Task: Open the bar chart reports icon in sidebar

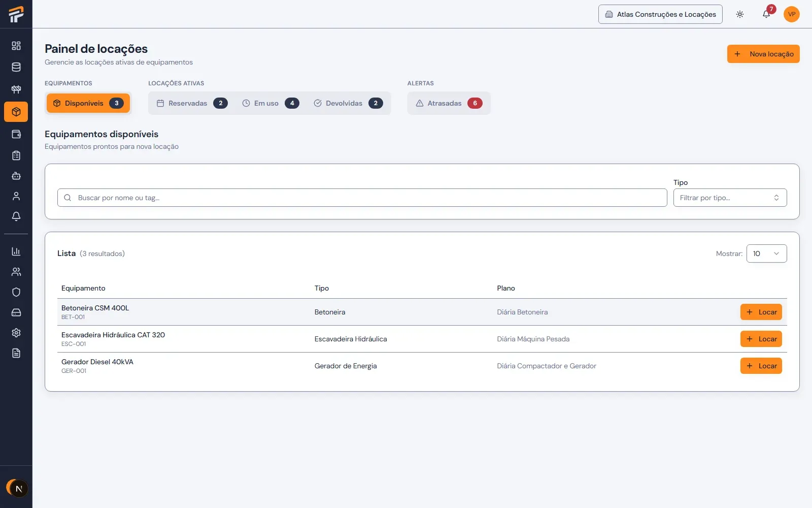Action: pos(16,251)
